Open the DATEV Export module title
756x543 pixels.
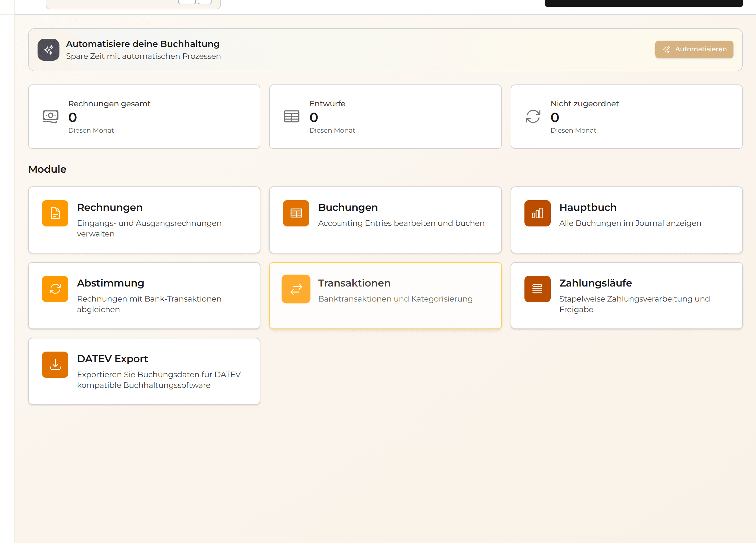click(x=112, y=358)
